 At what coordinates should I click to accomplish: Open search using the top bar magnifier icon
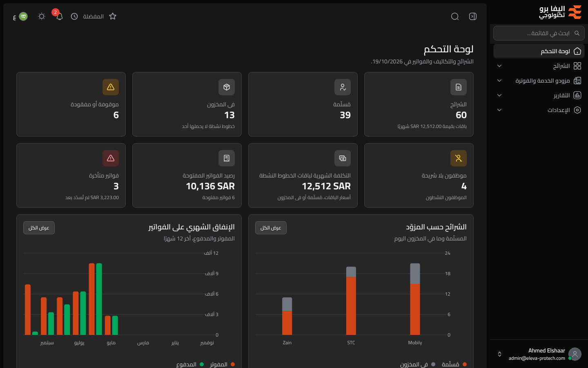point(455,16)
